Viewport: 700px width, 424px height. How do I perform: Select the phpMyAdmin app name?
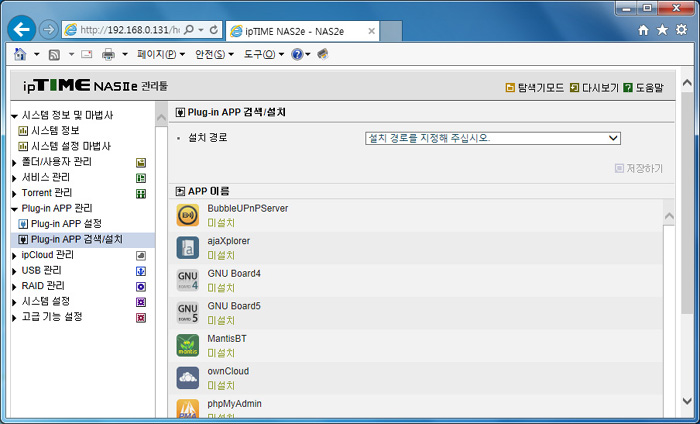tap(234, 403)
